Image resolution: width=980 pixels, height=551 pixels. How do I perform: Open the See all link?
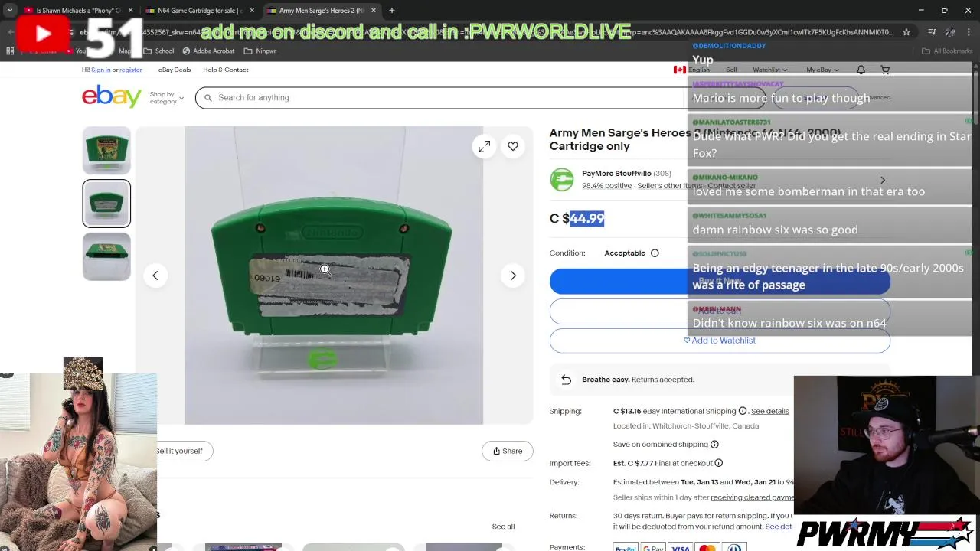coord(503,527)
